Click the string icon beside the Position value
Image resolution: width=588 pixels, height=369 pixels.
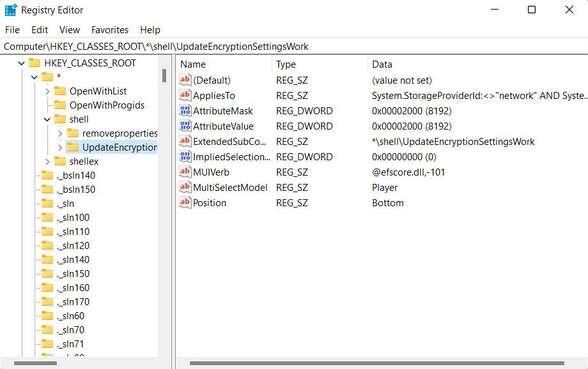point(183,202)
